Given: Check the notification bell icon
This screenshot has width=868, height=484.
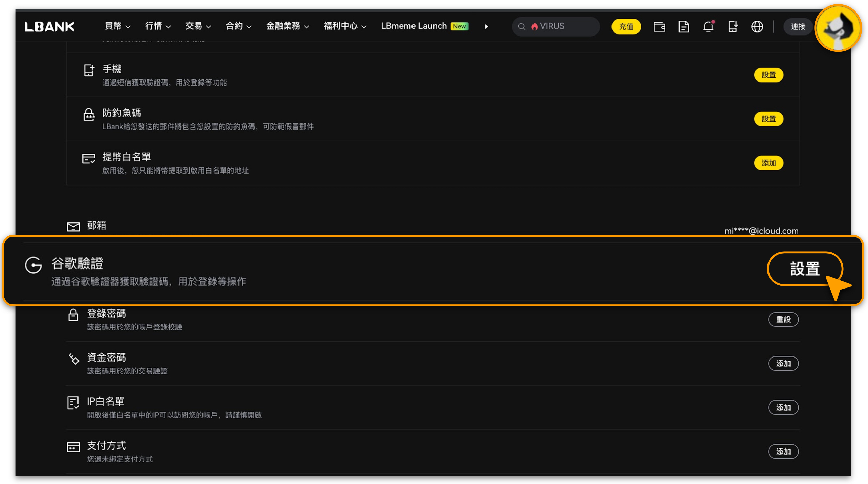Looking at the screenshot, I should click(x=708, y=26).
